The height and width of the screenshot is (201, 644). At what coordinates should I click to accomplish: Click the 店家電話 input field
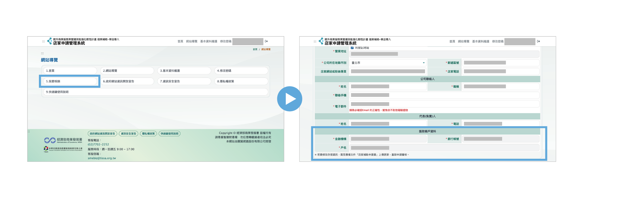(501, 71)
